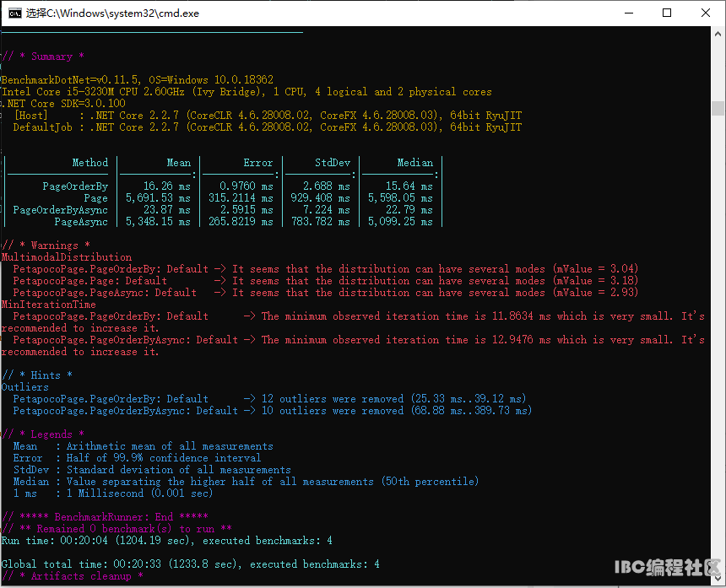Click the Artifacts cleanup line
This screenshot has height=588, width=726.
73,576
